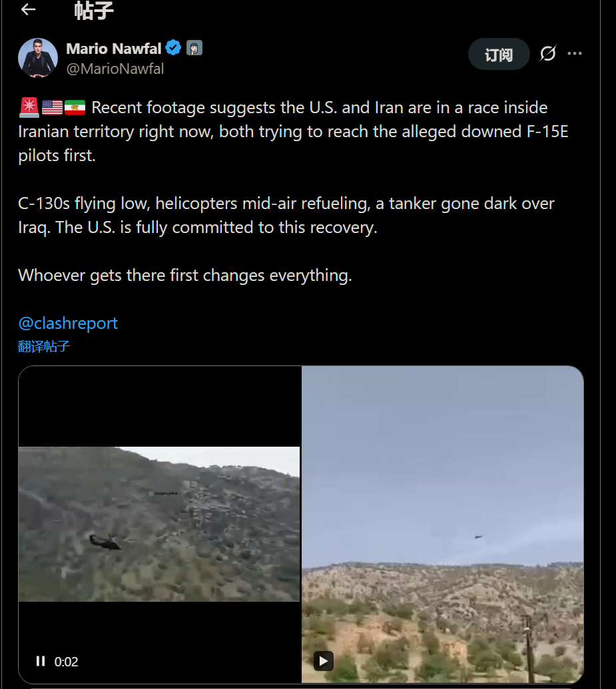Click the 帖子 page heading

coord(94,10)
